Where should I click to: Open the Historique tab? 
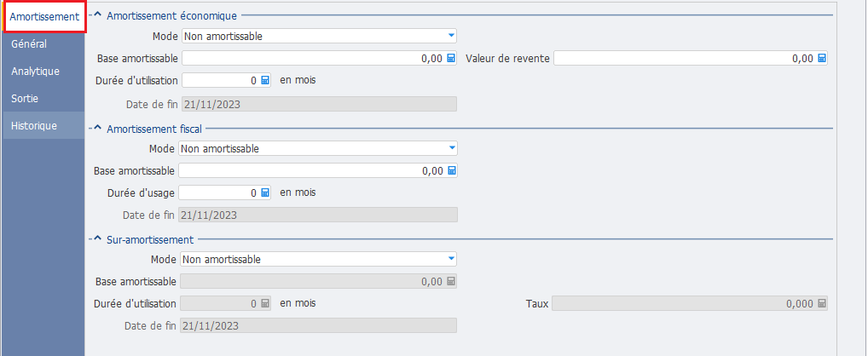point(34,125)
